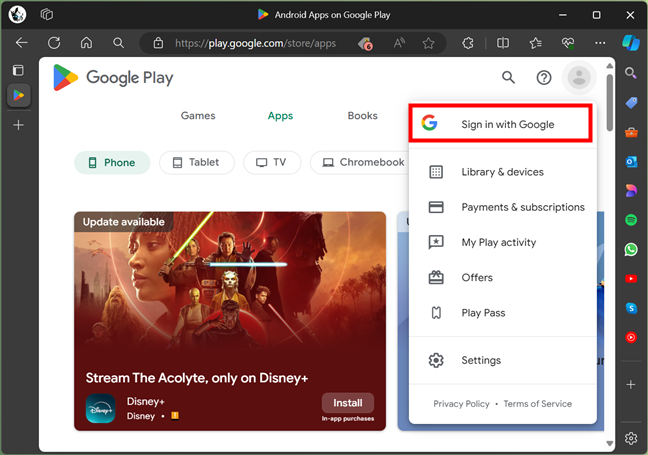Screen dimensions: 648x455
Task: Open sidebar Search magnifier icon
Action: 631,73
